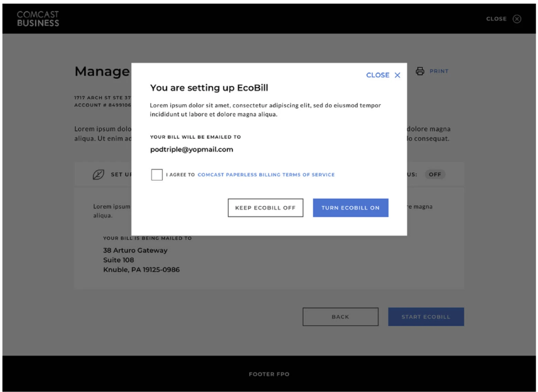Check the paperless billing agreement checkbox
538x392 pixels.
(156, 174)
